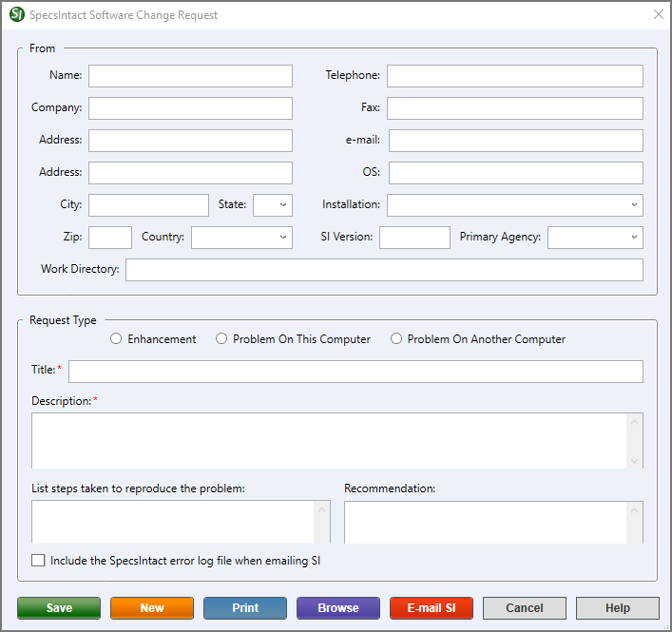Open the Installation dropdown
This screenshot has height=632, width=672.
514,205
